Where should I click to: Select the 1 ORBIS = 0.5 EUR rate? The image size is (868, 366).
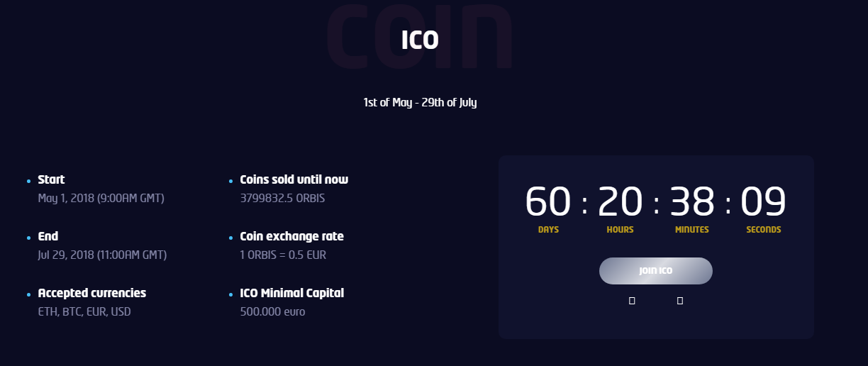coord(283,255)
